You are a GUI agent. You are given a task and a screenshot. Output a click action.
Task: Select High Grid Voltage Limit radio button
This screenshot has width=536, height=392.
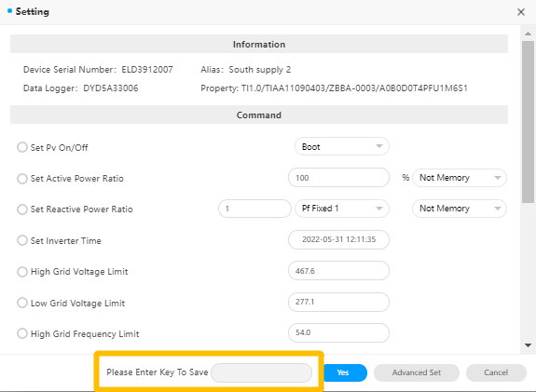[x=22, y=272]
